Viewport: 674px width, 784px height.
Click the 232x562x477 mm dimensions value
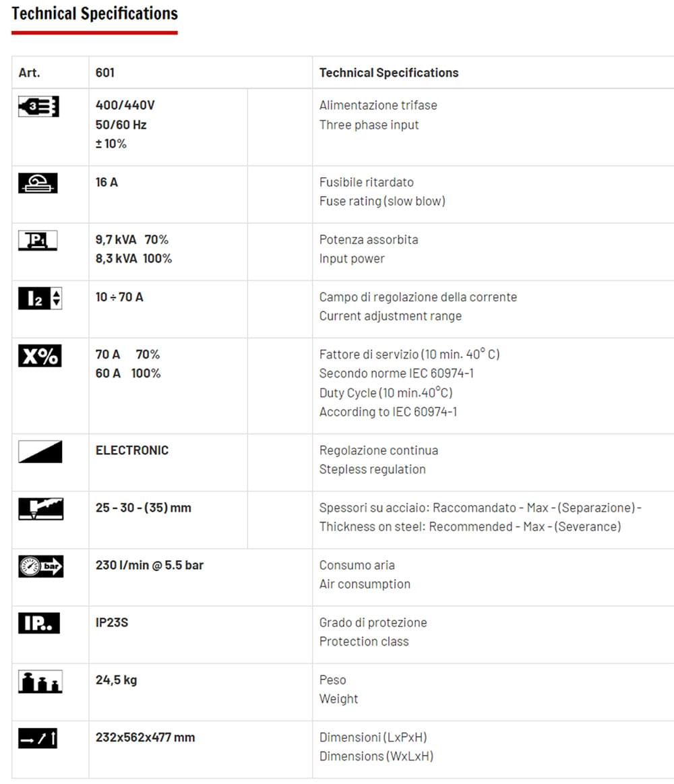coord(145,737)
